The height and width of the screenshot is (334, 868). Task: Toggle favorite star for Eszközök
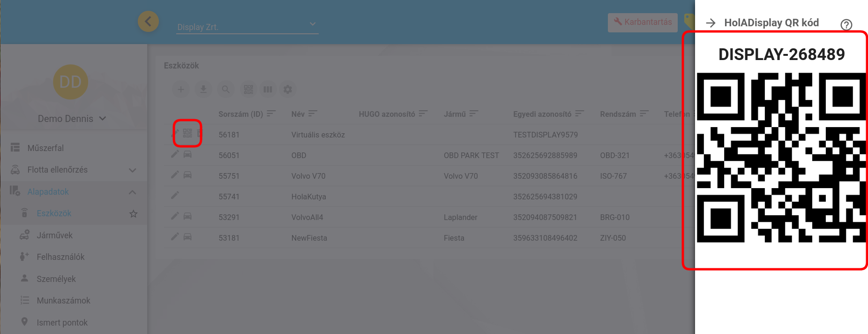pyautogui.click(x=134, y=214)
